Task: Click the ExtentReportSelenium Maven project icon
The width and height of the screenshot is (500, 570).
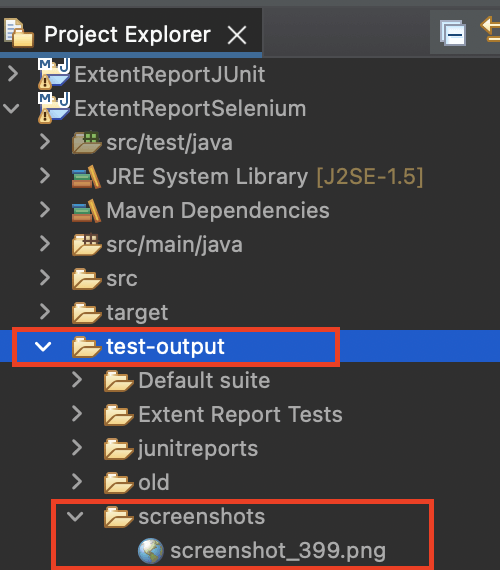Action: coord(54,108)
